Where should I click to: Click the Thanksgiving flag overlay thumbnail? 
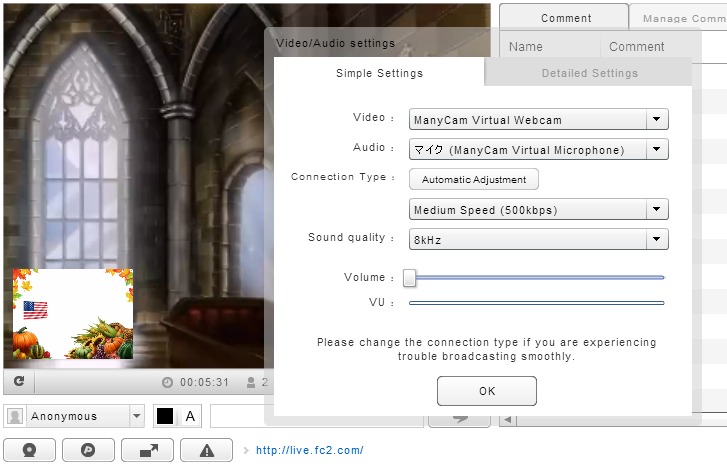pos(73,314)
